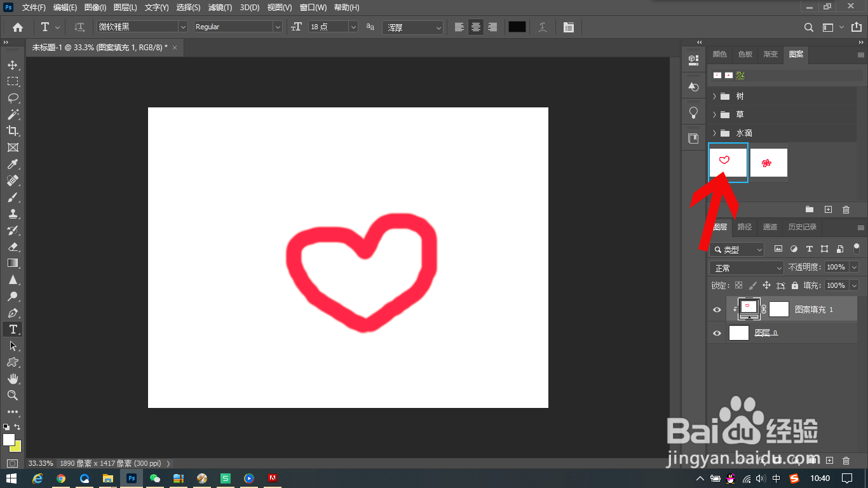
Task: Right align text
Action: coord(492,27)
